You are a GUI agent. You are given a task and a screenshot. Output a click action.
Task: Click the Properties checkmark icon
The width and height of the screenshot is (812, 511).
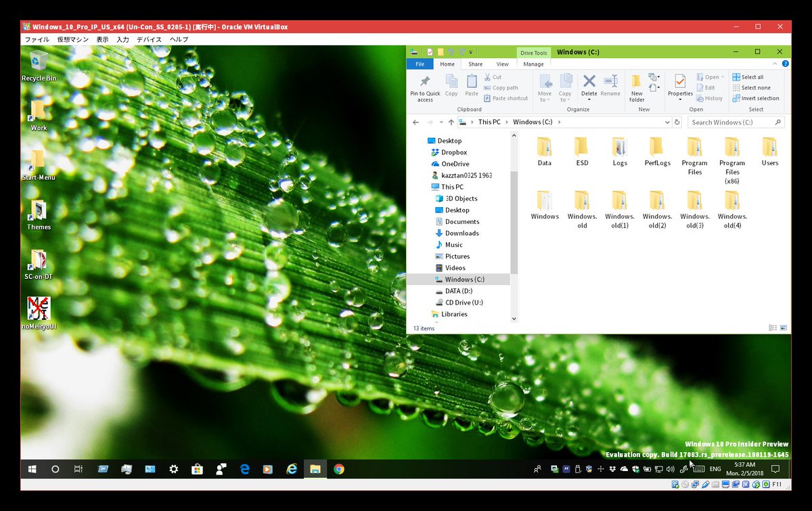tap(680, 81)
